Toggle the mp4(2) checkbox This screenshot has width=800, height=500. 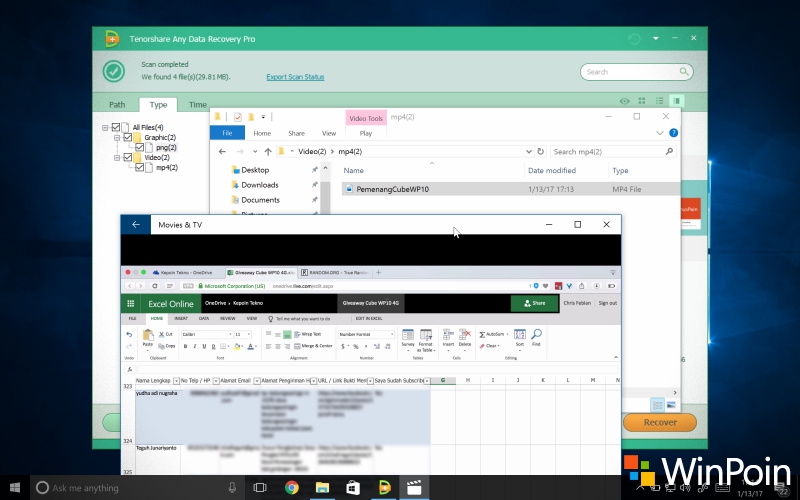[x=139, y=167]
